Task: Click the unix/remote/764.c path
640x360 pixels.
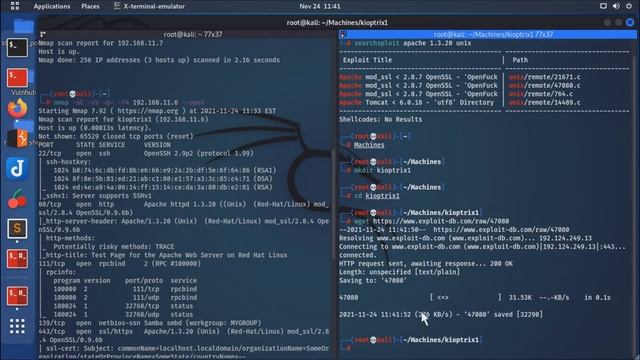Action: coord(541,94)
